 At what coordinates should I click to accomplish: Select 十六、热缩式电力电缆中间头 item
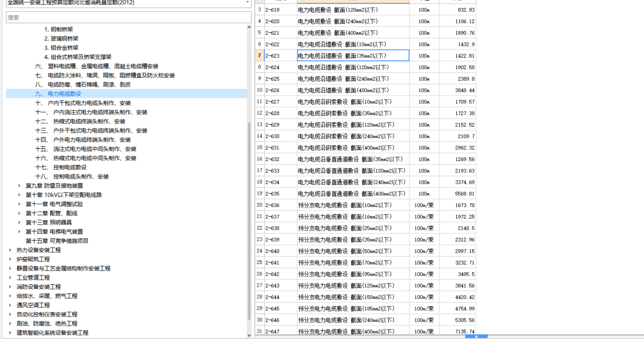coord(86,158)
